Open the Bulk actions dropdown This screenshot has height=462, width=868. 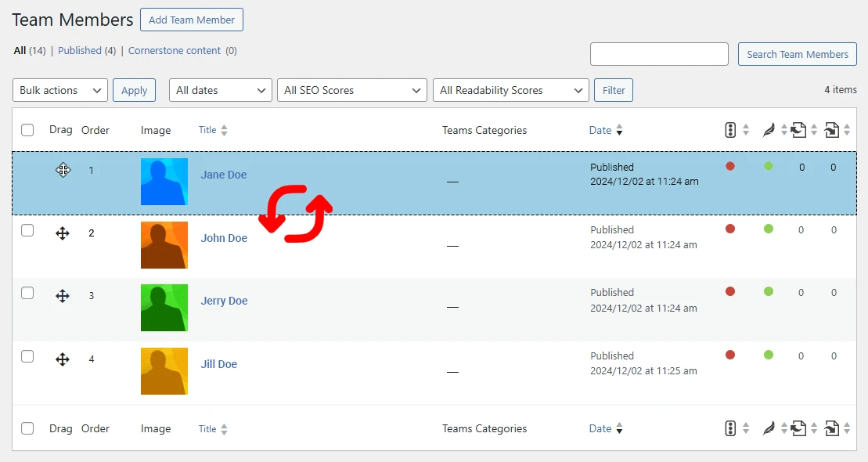(59, 90)
